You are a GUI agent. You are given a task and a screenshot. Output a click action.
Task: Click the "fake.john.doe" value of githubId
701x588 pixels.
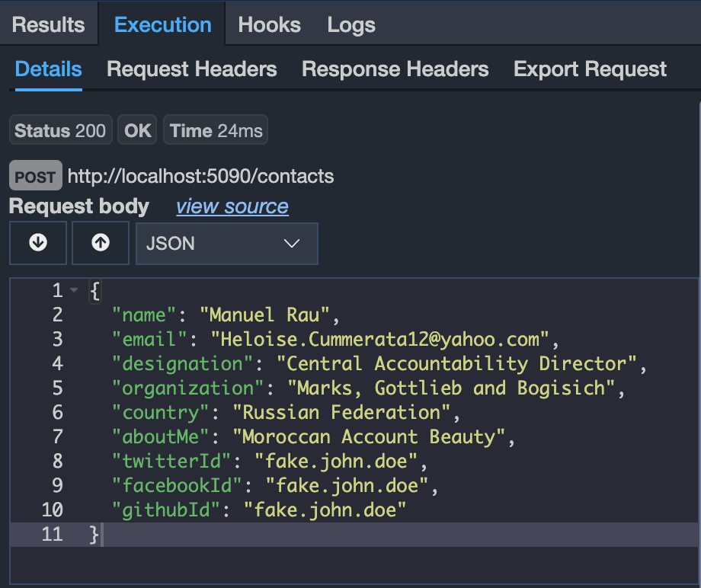pos(325,510)
